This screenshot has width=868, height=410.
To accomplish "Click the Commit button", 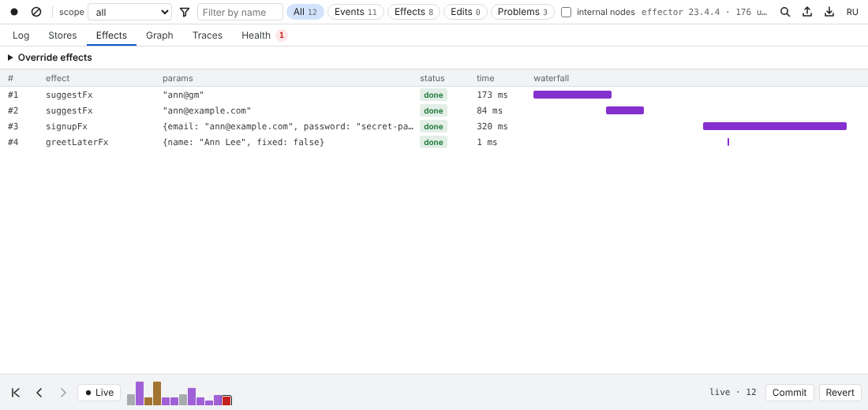I will [x=789, y=393].
